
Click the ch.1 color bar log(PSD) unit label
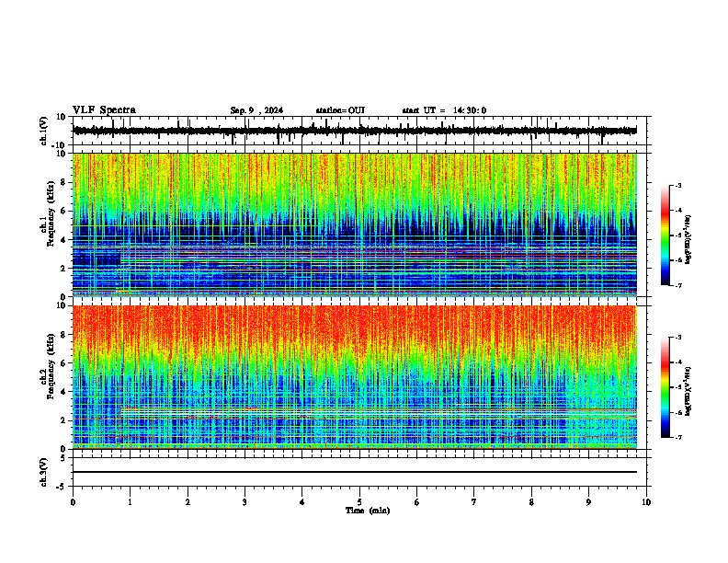coord(688,240)
